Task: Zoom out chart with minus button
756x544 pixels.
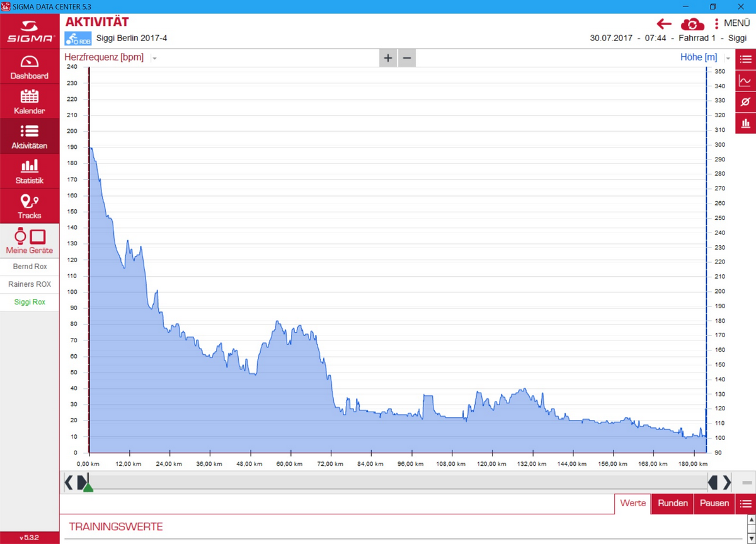Action: (407, 58)
